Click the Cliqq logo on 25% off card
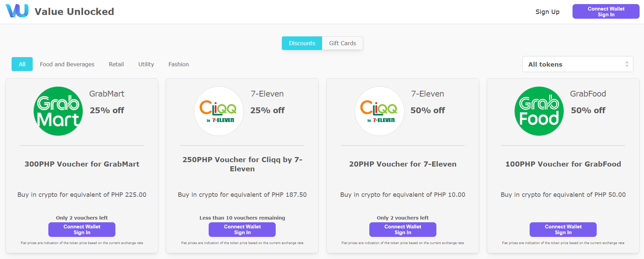644x259 pixels. (x=219, y=111)
